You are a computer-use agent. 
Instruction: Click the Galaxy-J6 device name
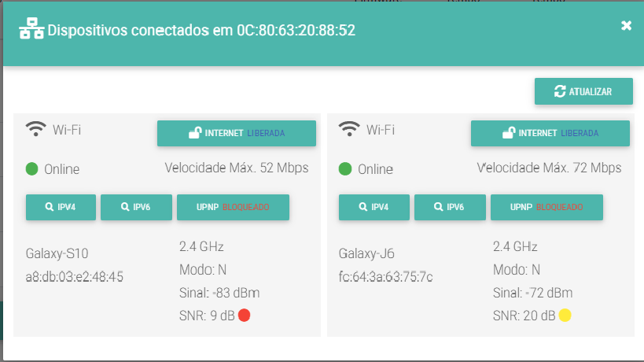click(x=366, y=253)
